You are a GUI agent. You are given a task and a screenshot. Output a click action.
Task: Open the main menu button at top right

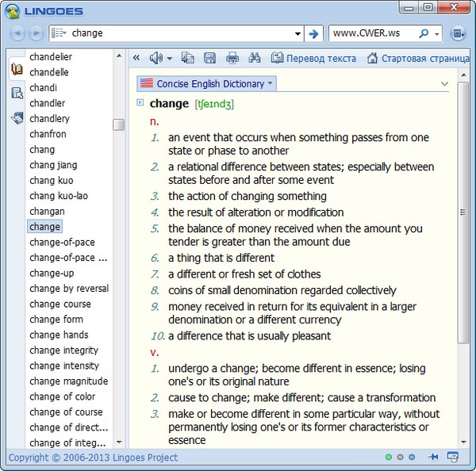(457, 33)
